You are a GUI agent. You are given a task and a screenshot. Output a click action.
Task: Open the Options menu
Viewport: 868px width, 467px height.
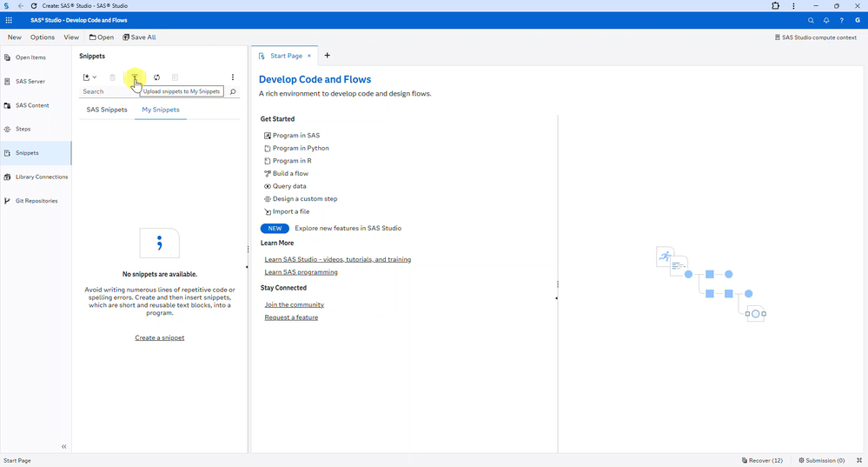coord(43,37)
